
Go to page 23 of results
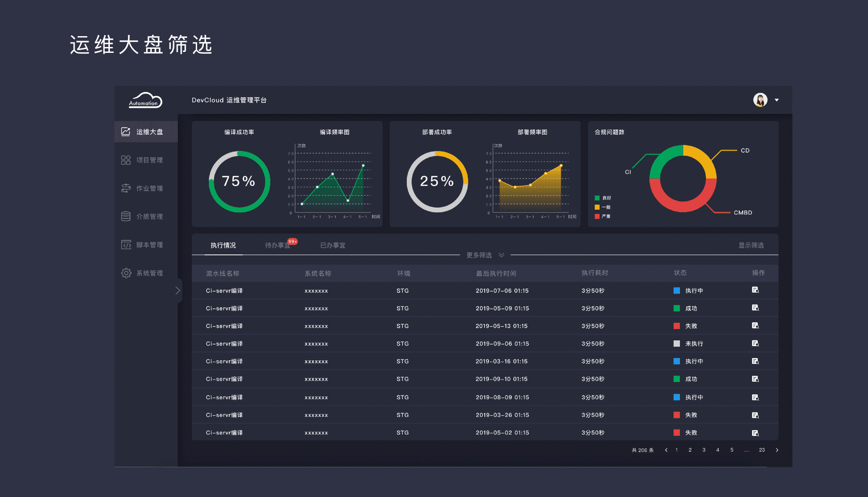point(762,450)
